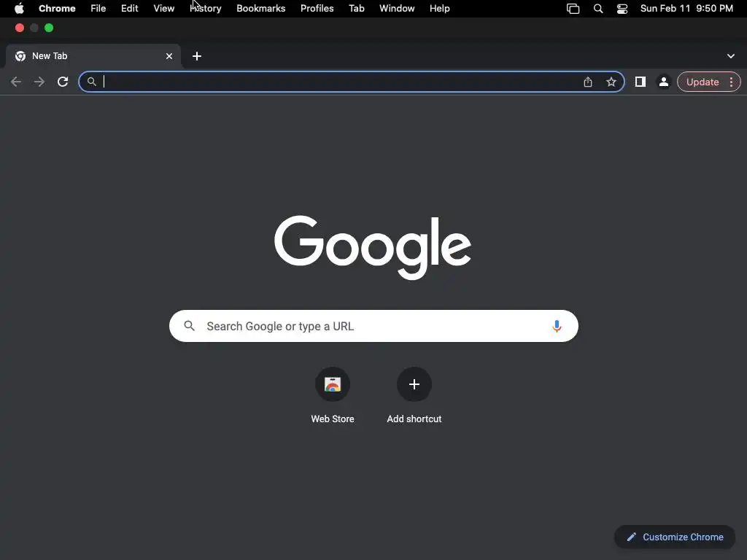
Task: Click Customize Chrome button
Action: (675, 537)
